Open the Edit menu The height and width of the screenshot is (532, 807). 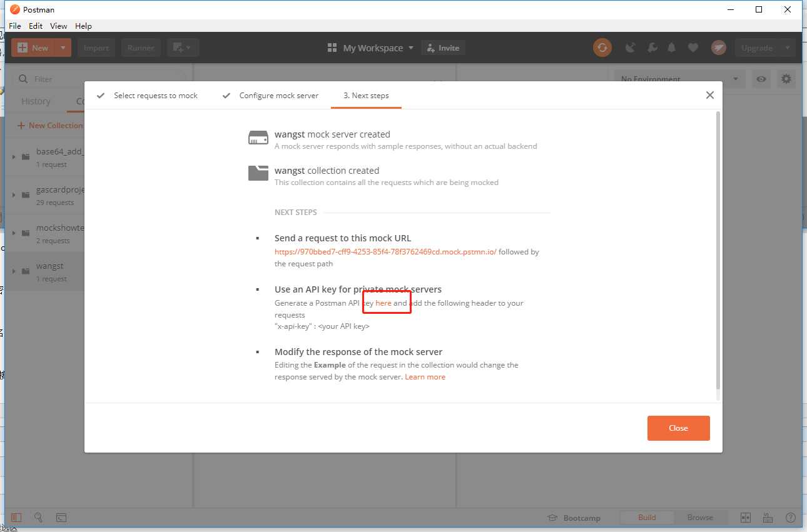[36, 26]
